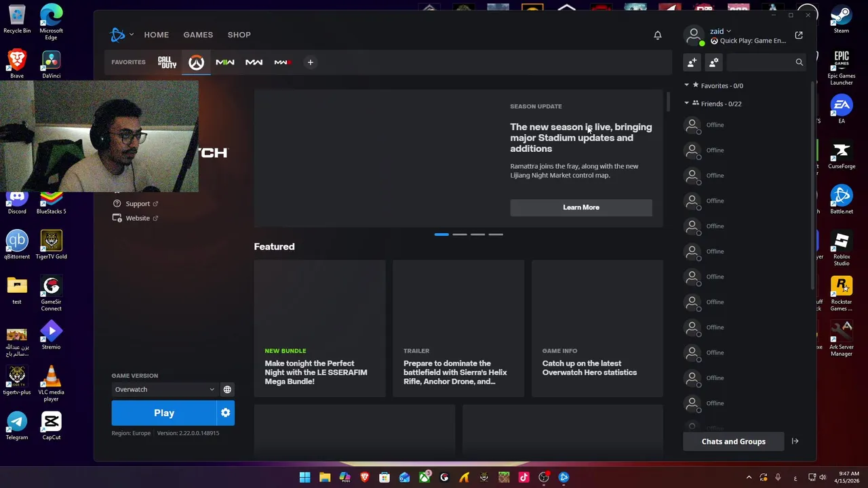Open the zaid account dropdown
This screenshot has width=868, height=488.
click(x=720, y=31)
